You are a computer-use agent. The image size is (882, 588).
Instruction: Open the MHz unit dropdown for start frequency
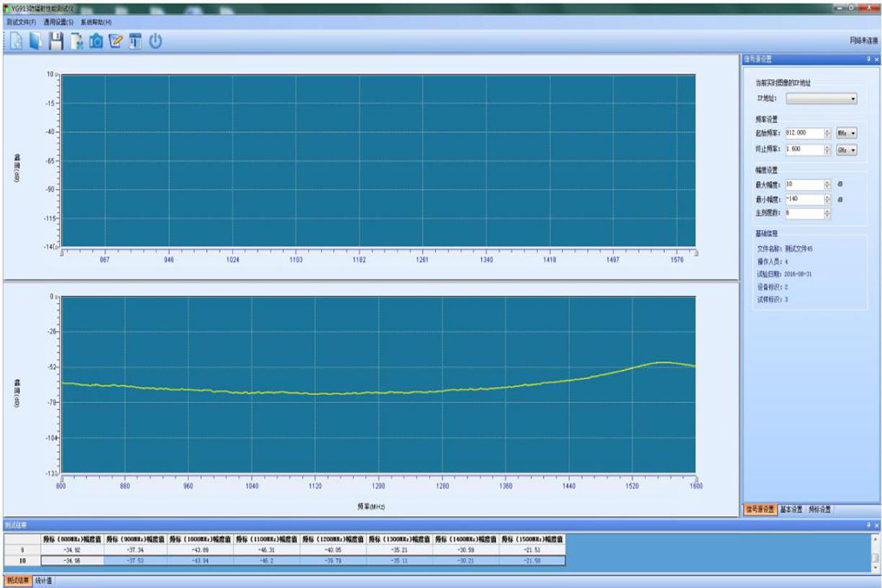pyautogui.click(x=847, y=133)
